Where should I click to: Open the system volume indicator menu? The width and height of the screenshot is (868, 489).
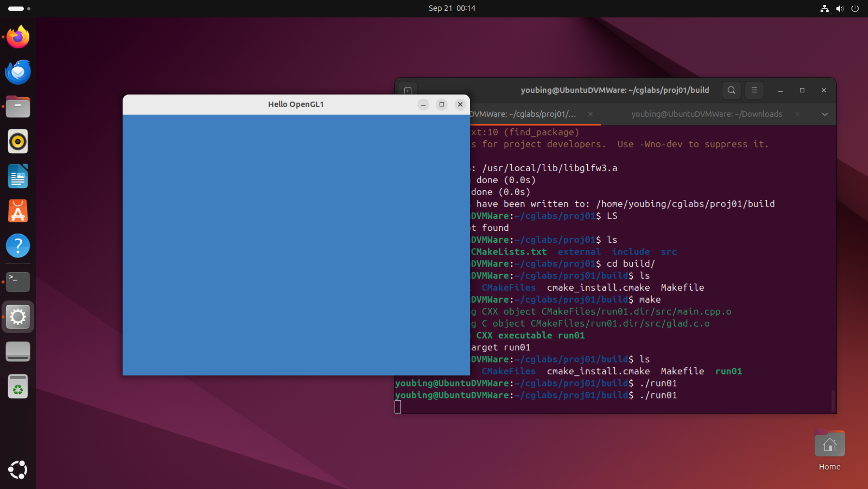[840, 8]
